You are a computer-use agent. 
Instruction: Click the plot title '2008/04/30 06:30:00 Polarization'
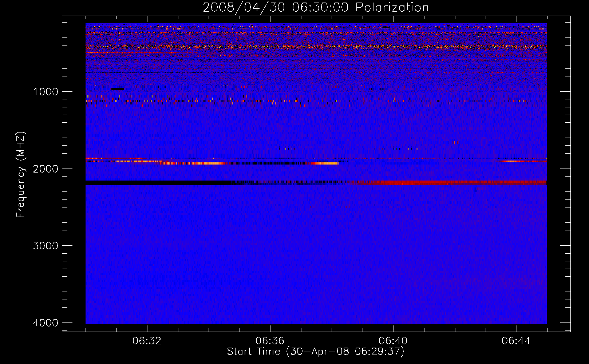[316, 7]
